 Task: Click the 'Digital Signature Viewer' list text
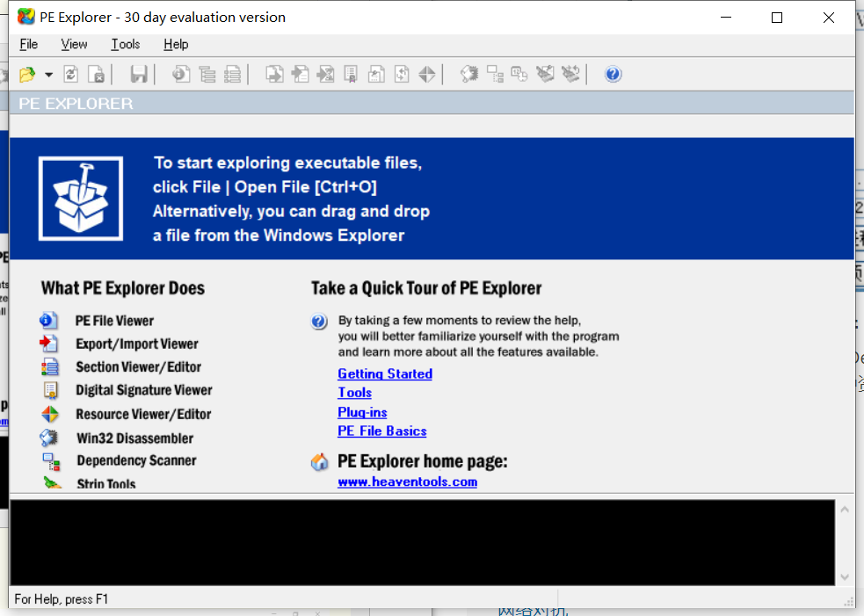click(144, 390)
